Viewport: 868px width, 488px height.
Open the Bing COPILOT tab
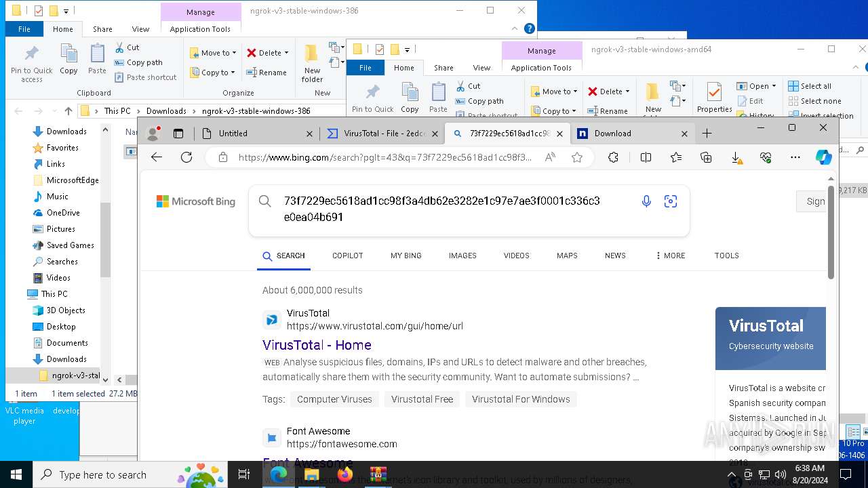[348, 256]
